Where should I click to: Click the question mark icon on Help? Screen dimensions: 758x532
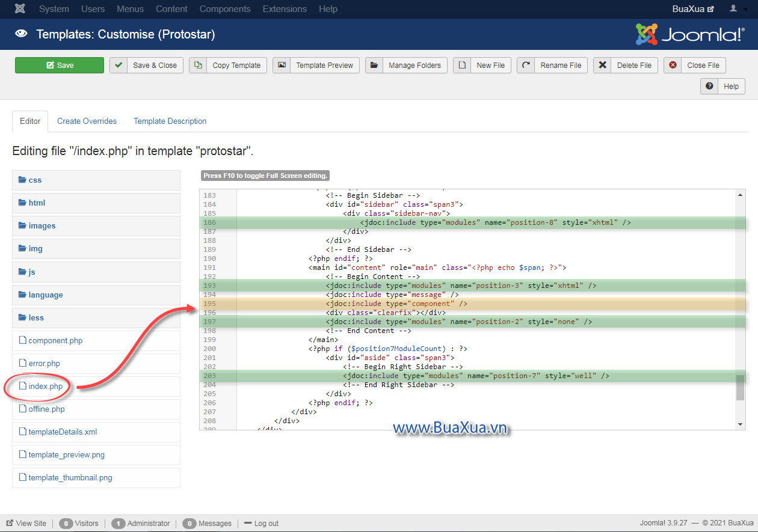pyautogui.click(x=709, y=86)
